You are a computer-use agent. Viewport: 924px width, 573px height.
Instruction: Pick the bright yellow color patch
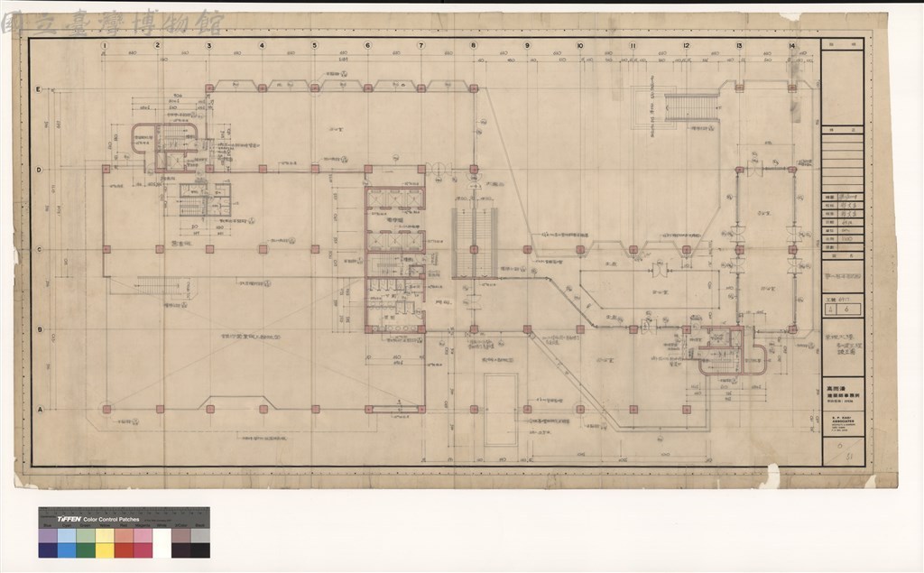pos(105,550)
